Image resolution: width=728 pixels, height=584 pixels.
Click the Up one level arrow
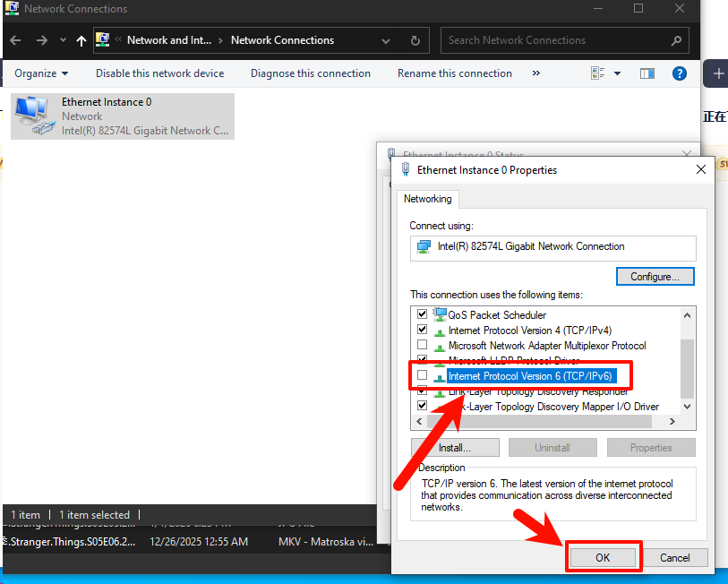(x=82, y=40)
